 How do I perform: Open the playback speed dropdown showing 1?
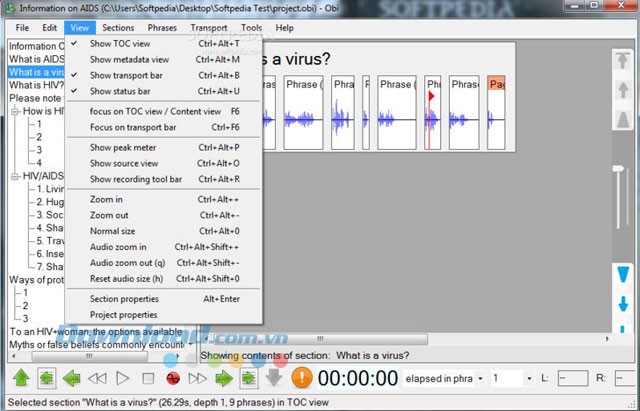(x=526, y=378)
